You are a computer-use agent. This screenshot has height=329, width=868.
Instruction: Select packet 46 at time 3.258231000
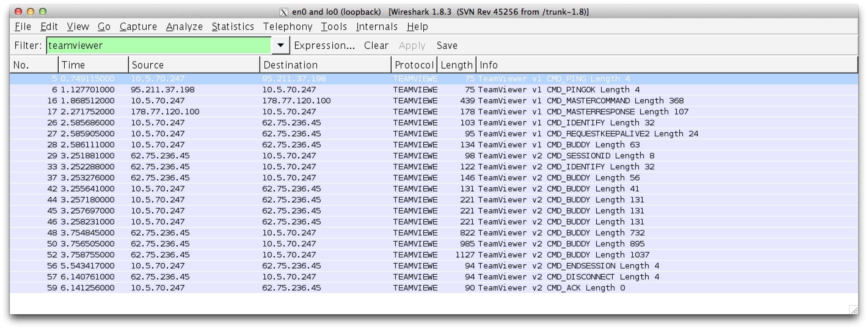pyautogui.click(x=434, y=222)
